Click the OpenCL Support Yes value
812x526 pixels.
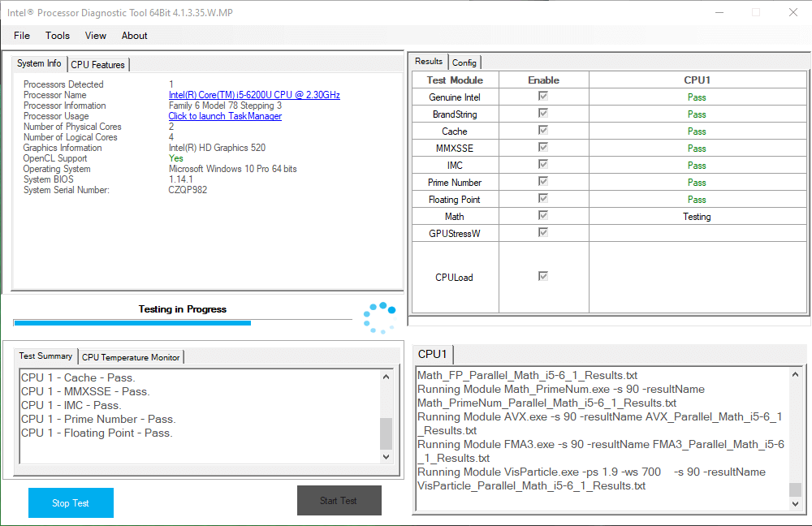[176, 158]
